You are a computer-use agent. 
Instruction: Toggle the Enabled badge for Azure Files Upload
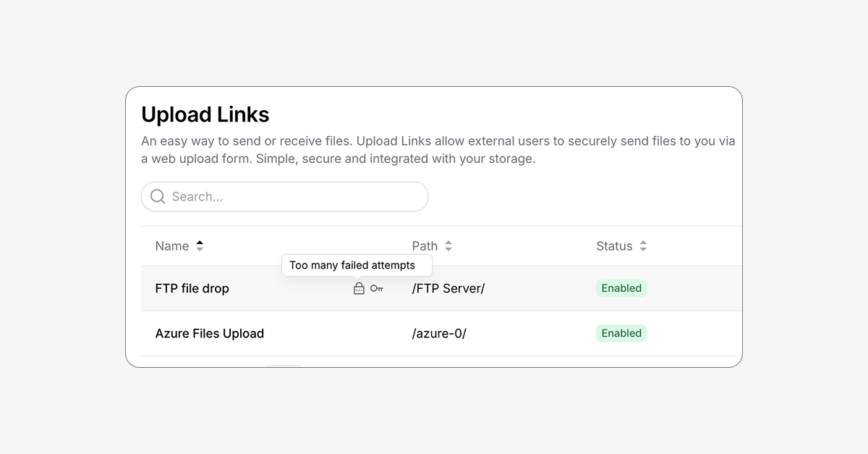(621, 333)
